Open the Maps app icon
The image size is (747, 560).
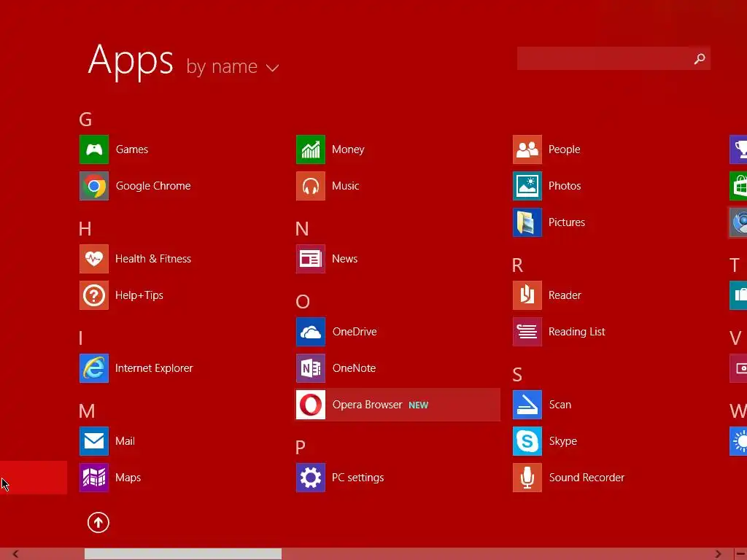coord(94,478)
